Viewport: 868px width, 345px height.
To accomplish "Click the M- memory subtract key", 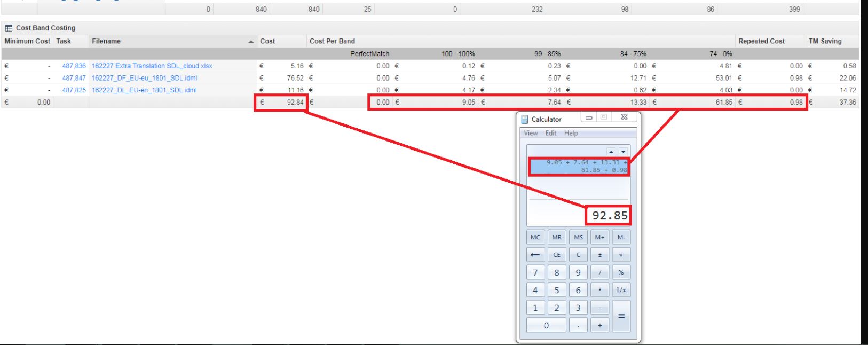I will pos(621,237).
